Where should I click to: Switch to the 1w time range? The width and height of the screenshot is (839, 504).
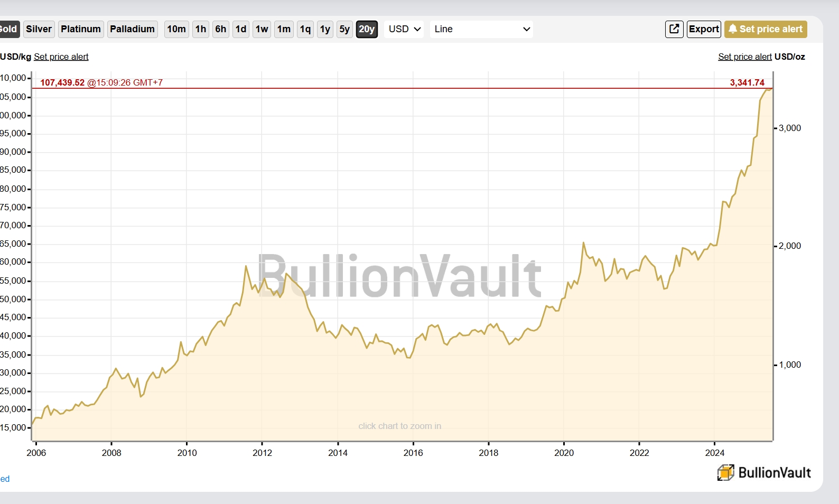262,29
